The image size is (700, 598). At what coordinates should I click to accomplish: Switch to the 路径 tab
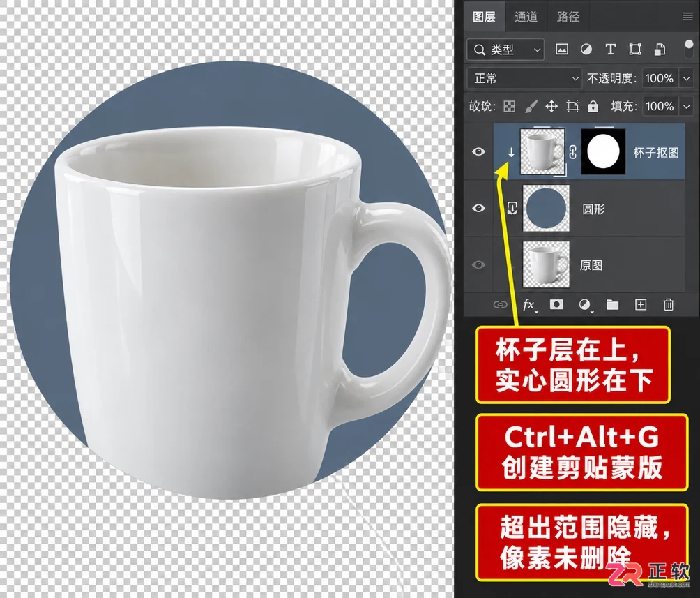click(x=568, y=17)
